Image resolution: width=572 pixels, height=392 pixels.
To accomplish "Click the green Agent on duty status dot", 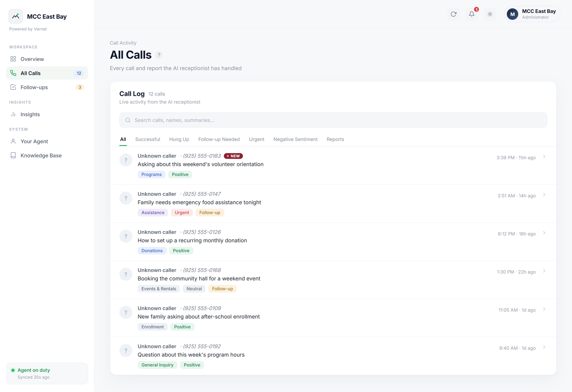I will click(x=13, y=370).
